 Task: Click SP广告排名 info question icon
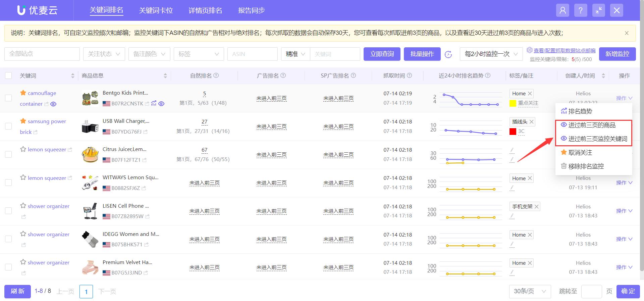pos(353,76)
